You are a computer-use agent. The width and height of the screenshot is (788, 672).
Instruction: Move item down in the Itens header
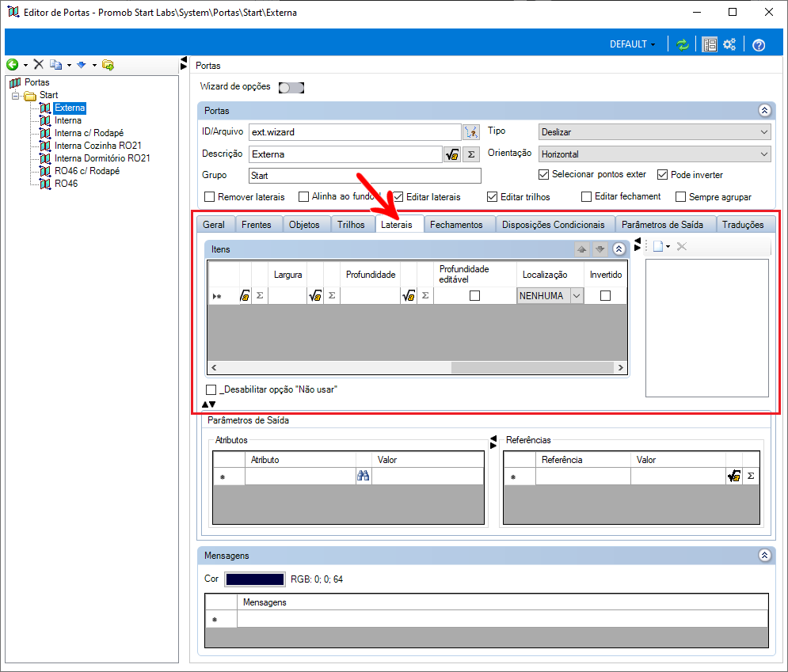click(600, 249)
